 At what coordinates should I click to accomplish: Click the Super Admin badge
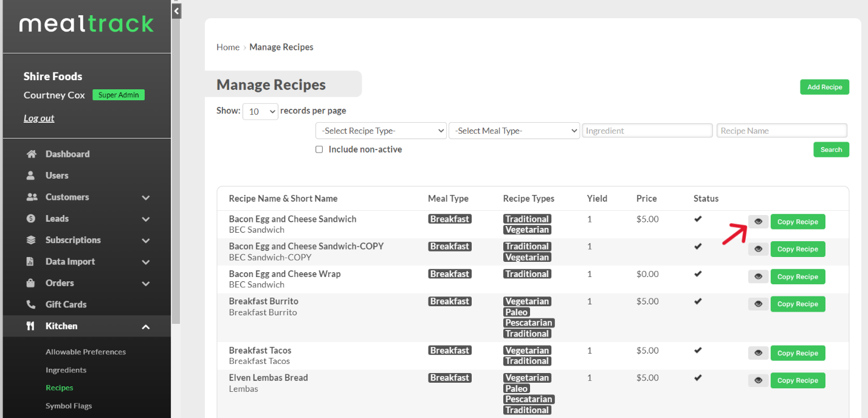[x=119, y=95]
